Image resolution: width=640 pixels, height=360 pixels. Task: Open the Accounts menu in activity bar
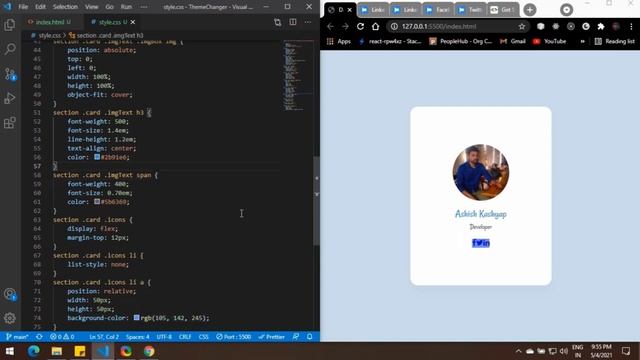coord(10,294)
